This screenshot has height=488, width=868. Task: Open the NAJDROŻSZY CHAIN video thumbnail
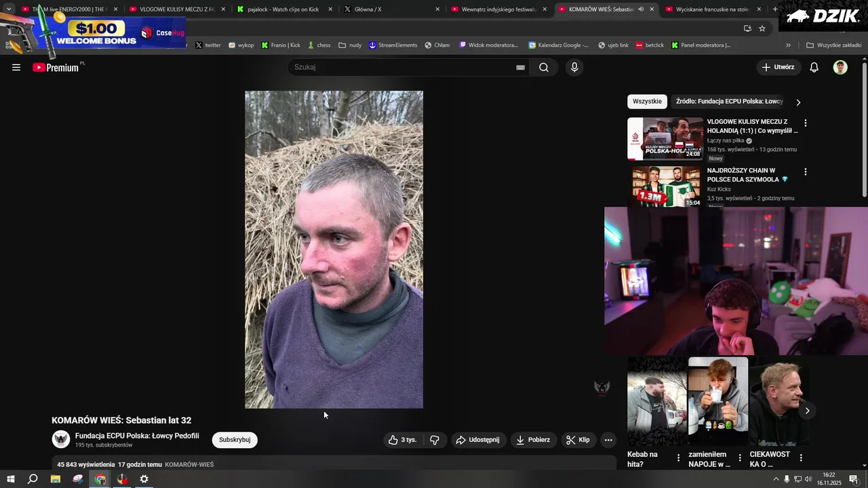click(x=665, y=186)
